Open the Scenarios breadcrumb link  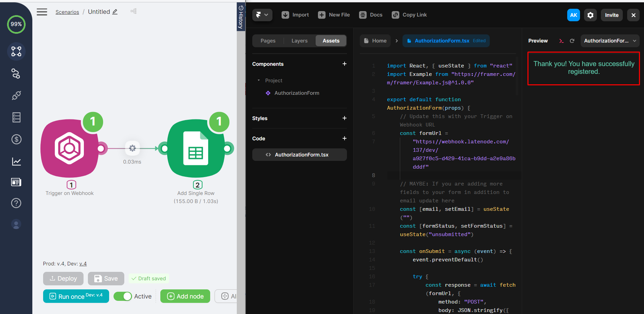pos(67,12)
